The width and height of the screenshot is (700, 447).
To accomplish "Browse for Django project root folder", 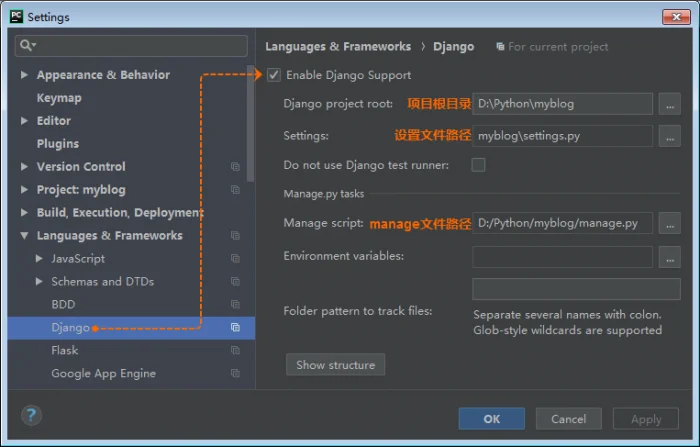I will click(670, 104).
